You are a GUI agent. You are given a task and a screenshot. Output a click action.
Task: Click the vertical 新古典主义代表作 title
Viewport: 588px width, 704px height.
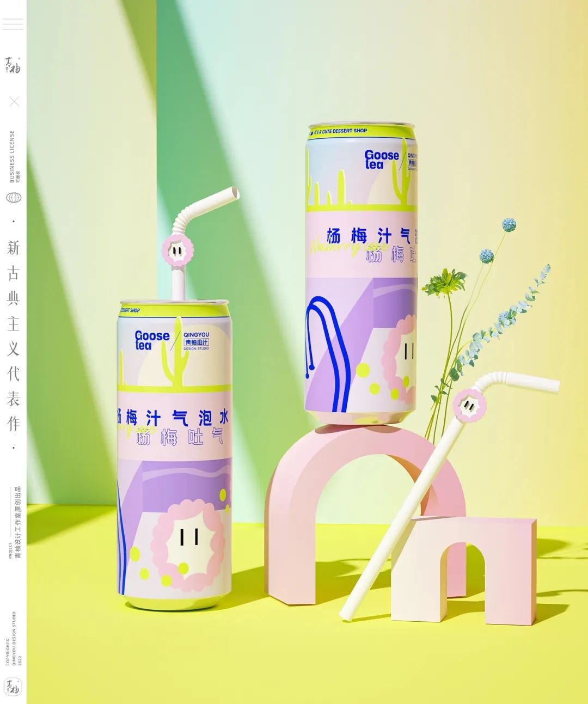14,336
